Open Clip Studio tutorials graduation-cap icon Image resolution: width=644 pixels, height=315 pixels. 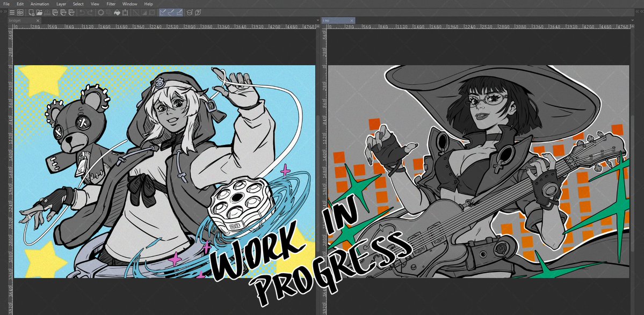[190, 13]
